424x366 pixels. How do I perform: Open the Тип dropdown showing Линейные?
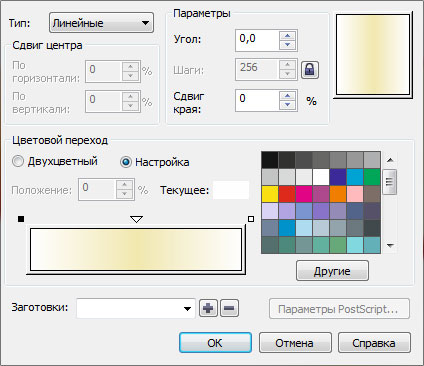tap(101, 23)
